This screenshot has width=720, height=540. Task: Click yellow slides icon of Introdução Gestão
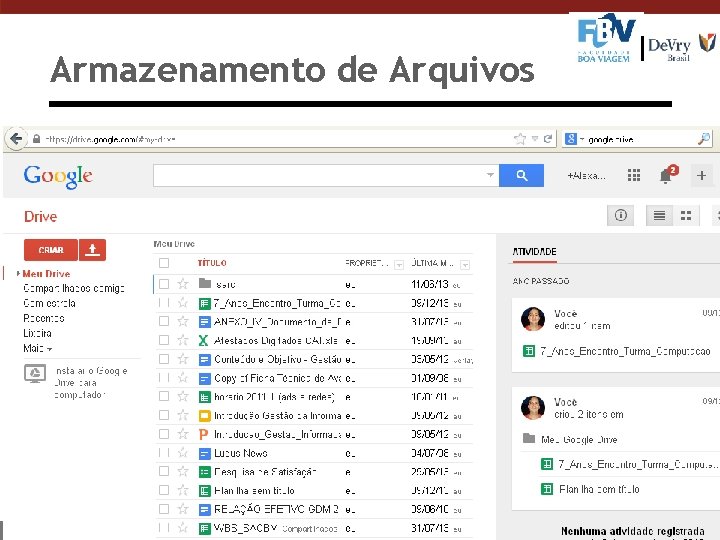pos(204,416)
